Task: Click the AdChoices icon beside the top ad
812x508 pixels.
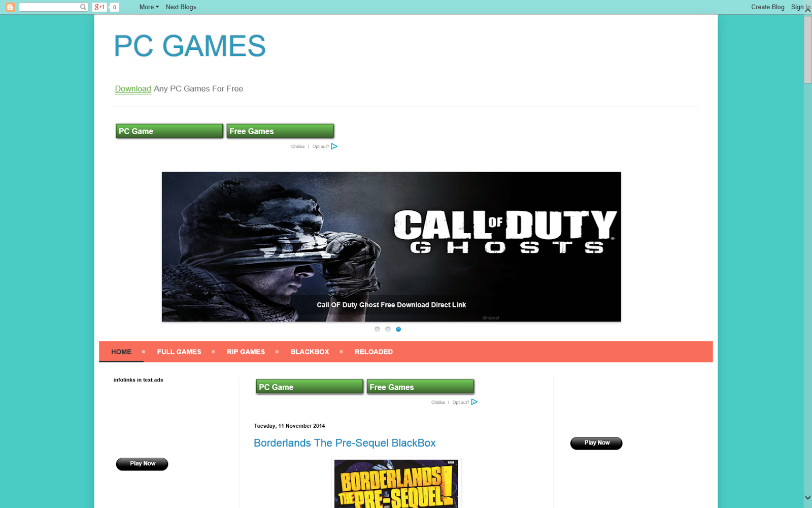Action: 334,146
